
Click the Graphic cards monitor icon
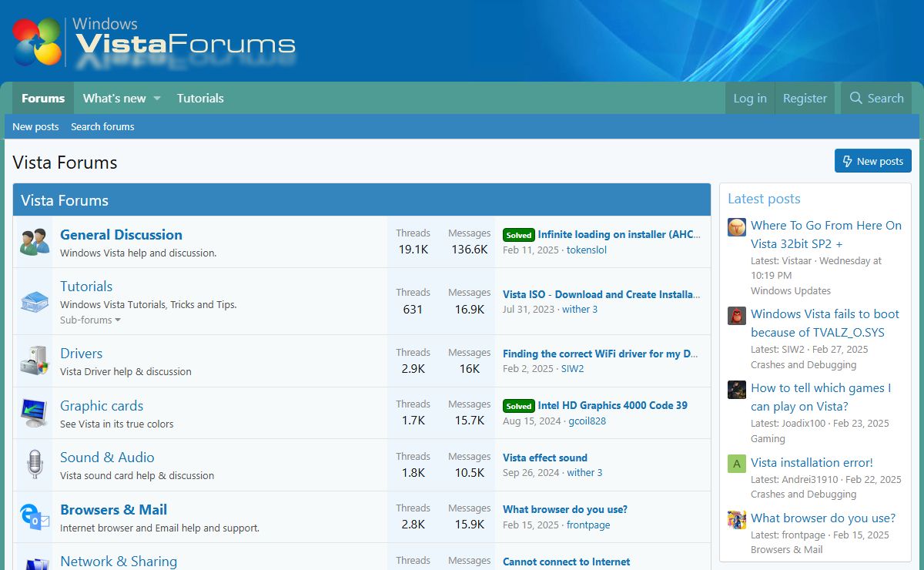point(35,413)
